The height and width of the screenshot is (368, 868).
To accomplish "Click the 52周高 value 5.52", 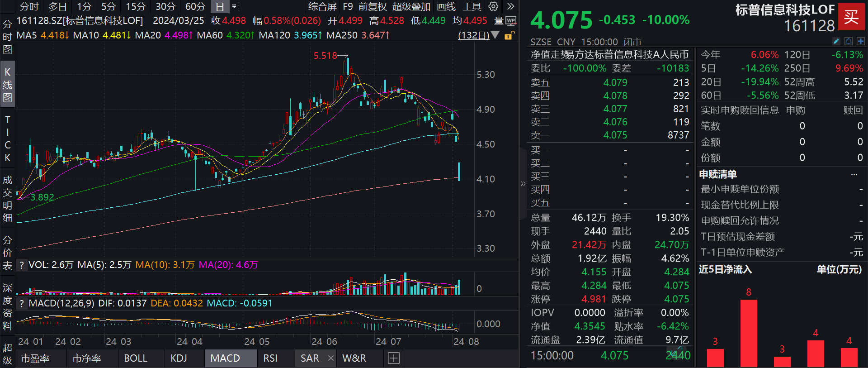I will [854, 82].
